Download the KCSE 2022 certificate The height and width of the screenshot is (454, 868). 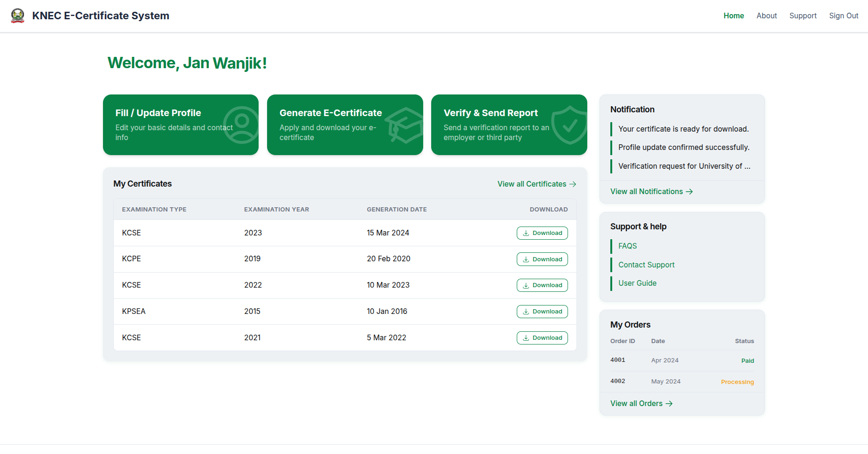pos(542,285)
